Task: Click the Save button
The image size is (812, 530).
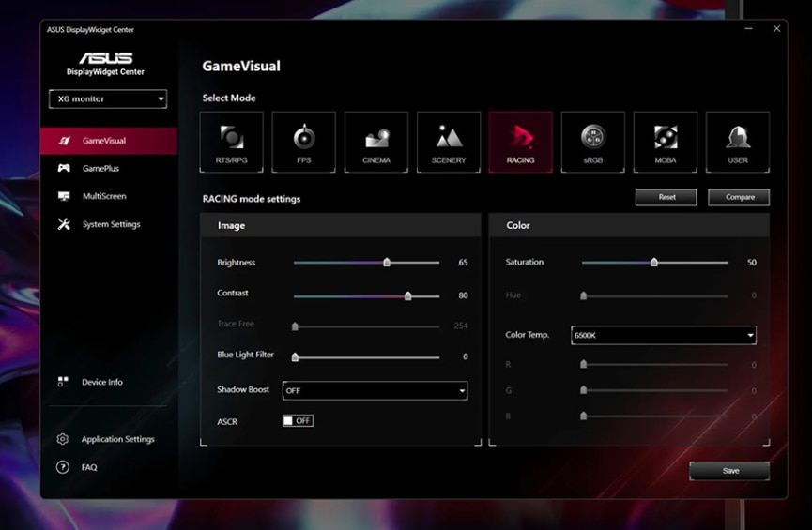Action: pos(729,471)
